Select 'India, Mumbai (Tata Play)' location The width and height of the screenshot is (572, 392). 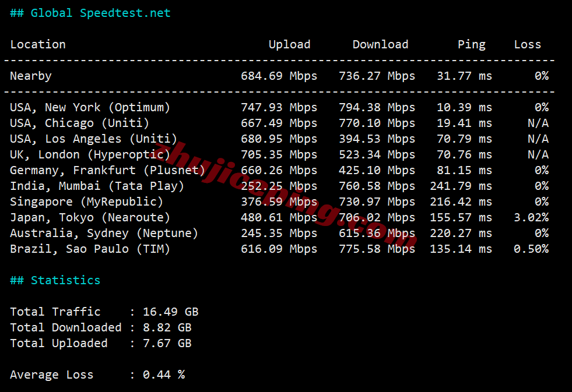(97, 186)
